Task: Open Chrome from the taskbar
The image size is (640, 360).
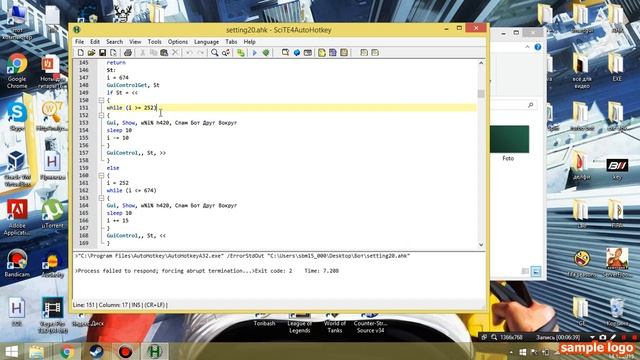Action: click(67, 352)
